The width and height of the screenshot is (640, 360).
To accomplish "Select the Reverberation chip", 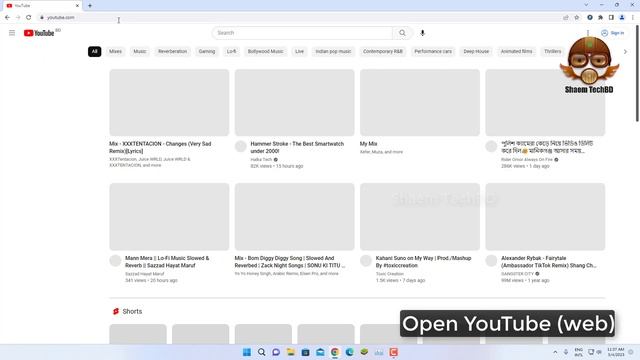I will pyautogui.click(x=172, y=51).
